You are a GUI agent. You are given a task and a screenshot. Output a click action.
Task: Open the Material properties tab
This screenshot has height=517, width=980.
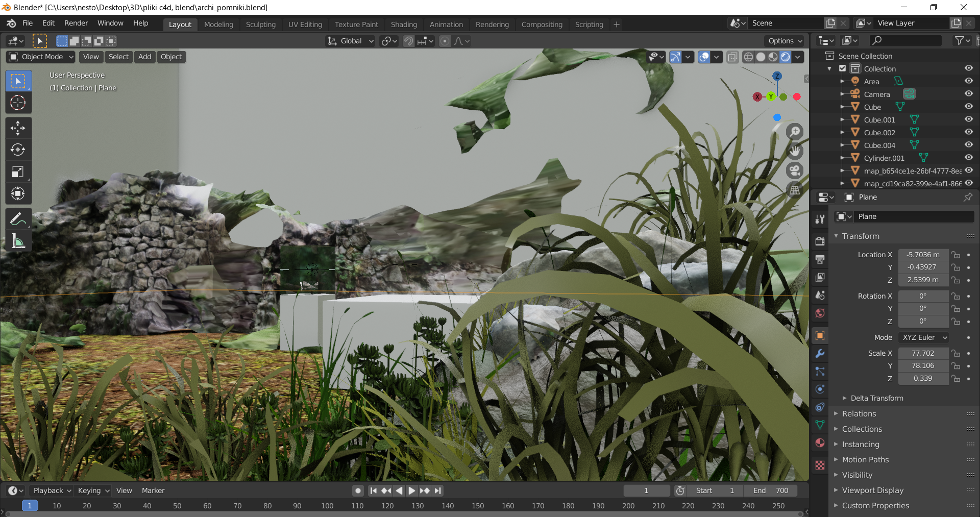coord(820,443)
